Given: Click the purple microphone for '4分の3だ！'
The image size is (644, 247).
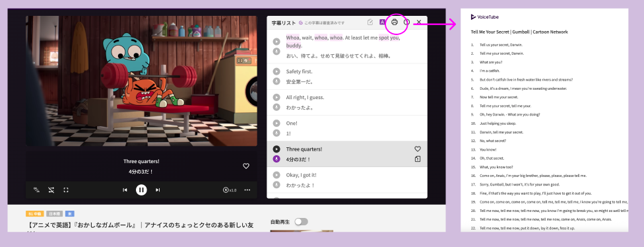Looking at the screenshot, I should 277,159.
